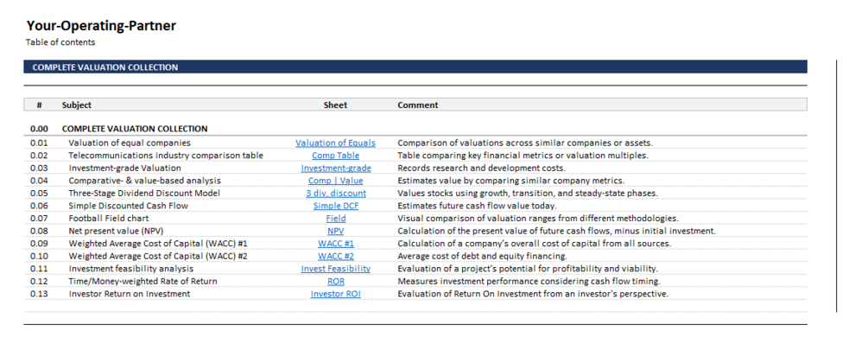Screen dimensions: 868x350
Task: Select 'Comparative- & value-based analysis' cell
Action: tap(144, 181)
